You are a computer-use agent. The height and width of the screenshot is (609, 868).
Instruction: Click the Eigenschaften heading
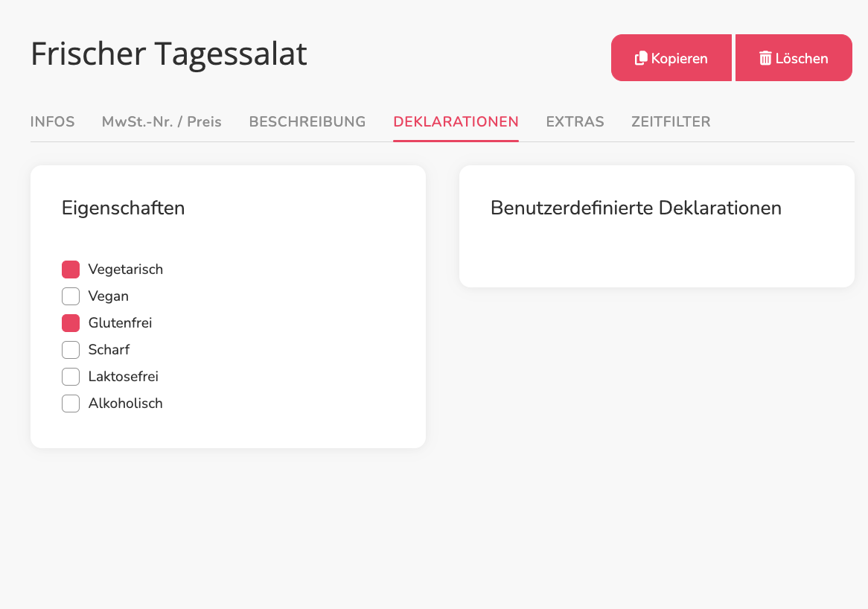124,208
